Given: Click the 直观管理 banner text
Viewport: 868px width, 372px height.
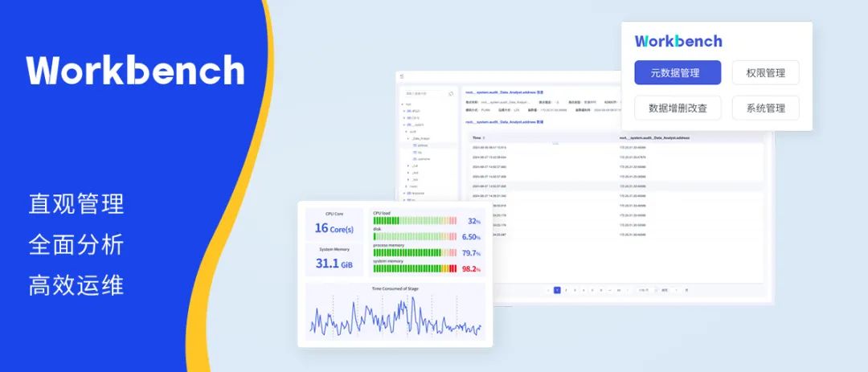Looking at the screenshot, I should coord(76,204).
